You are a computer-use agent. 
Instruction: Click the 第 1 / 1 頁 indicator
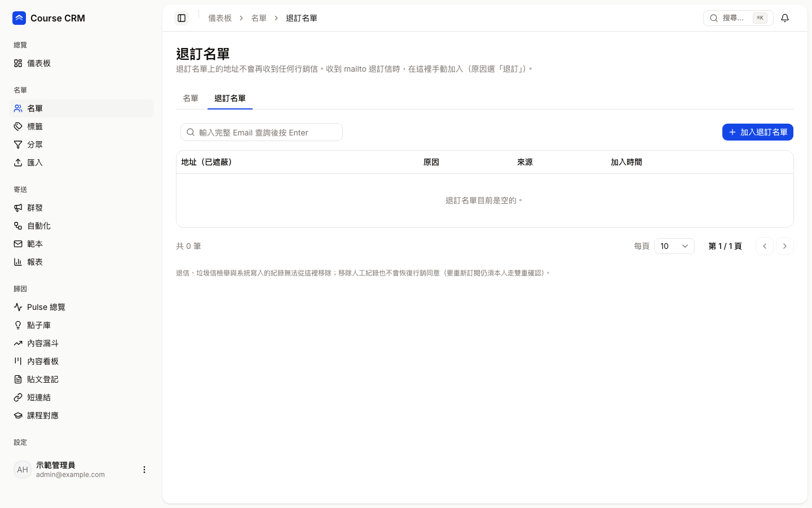725,246
